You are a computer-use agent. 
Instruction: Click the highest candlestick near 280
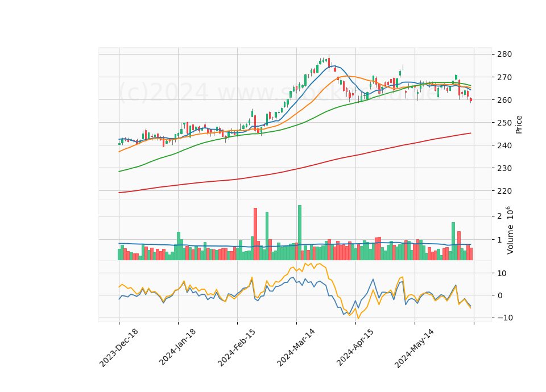(329, 62)
